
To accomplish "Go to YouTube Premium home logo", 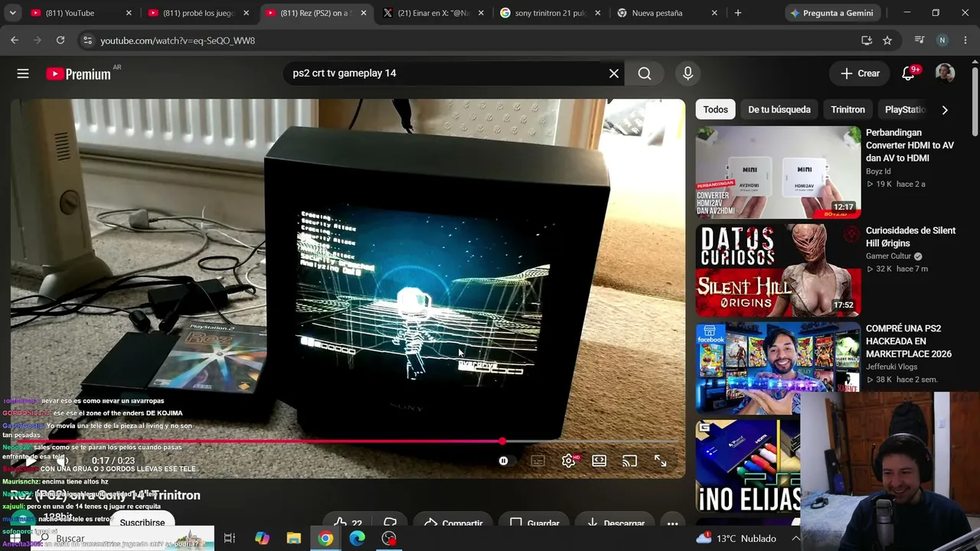I will tap(78, 74).
